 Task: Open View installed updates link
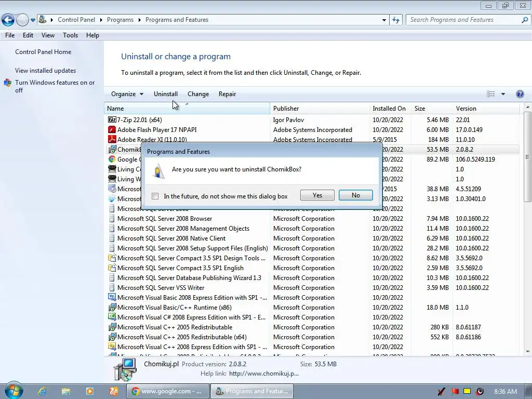[46, 71]
